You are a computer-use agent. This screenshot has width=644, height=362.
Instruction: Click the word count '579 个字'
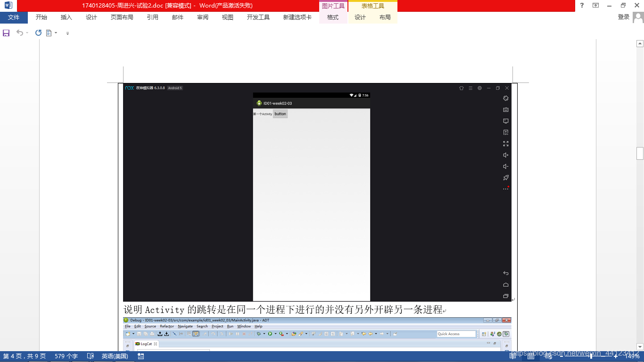point(66,356)
